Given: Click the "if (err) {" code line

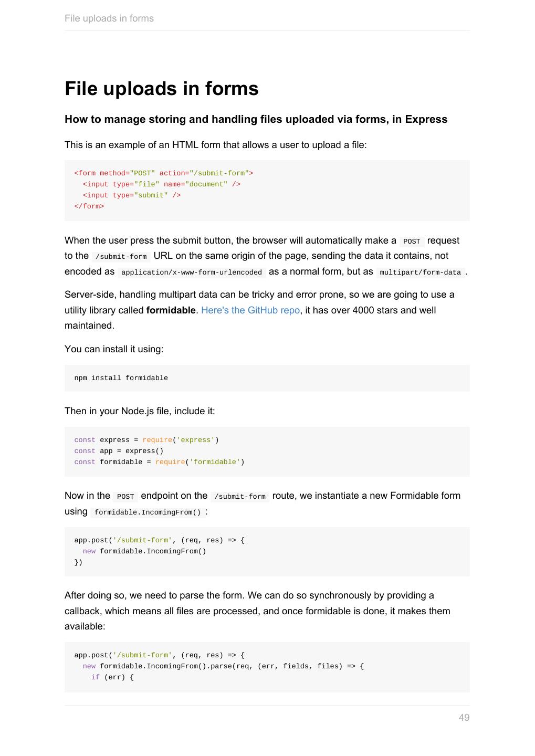Looking at the screenshot, I should (112, 677).
